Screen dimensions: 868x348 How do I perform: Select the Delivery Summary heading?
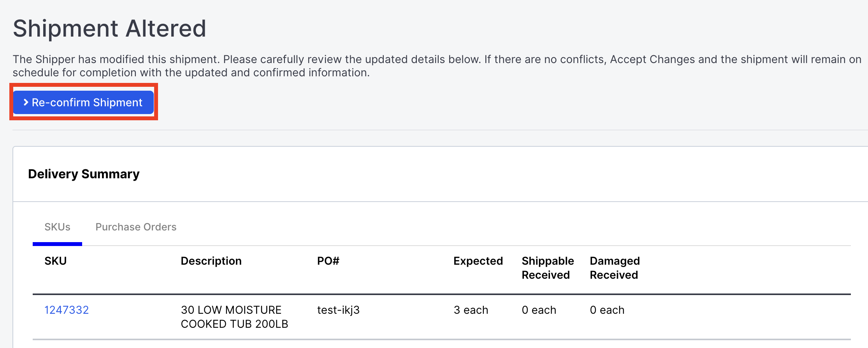(83, 174)
